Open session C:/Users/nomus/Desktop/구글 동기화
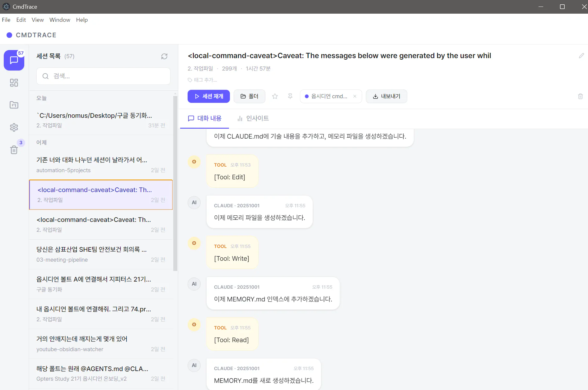Screen dimensions: 588x390 pos(101,120)
